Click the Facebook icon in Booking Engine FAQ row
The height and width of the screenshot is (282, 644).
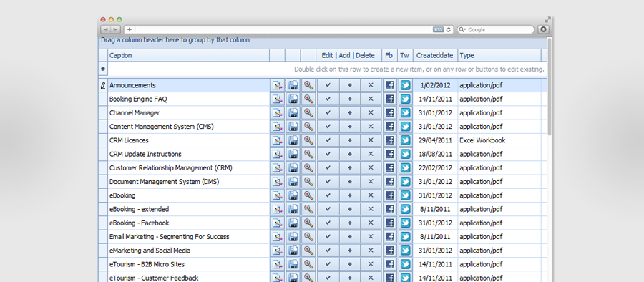tap(390, 99)
